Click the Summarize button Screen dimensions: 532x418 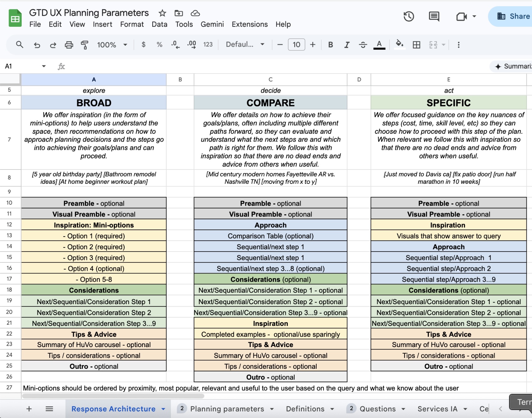click(x=511, y=66)
